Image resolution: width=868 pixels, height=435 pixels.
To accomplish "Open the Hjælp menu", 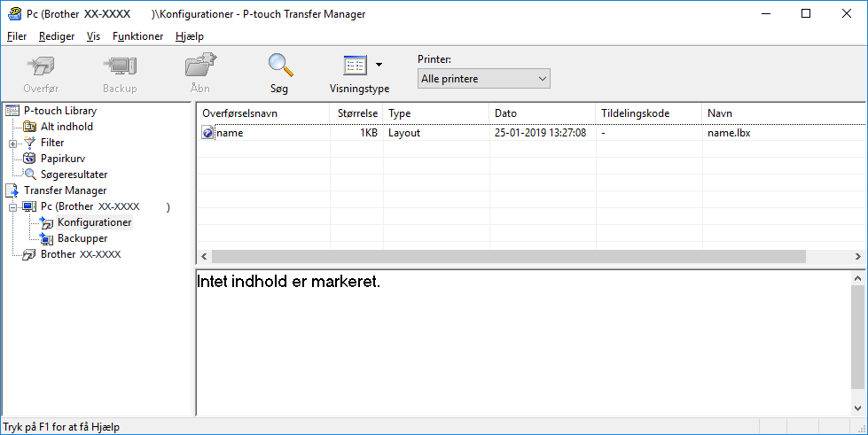I will (190, 36).
